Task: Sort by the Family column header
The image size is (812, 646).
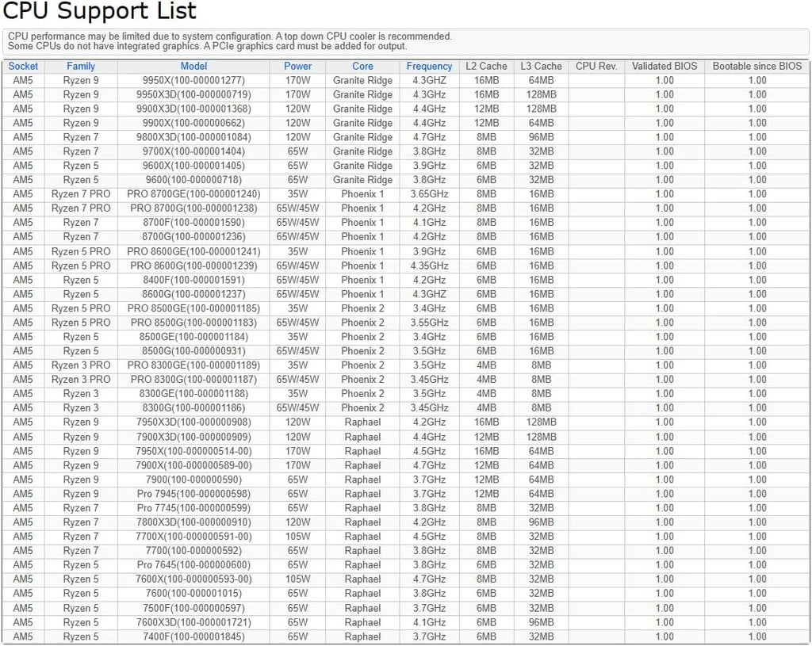Action: [x=81, y=67]
